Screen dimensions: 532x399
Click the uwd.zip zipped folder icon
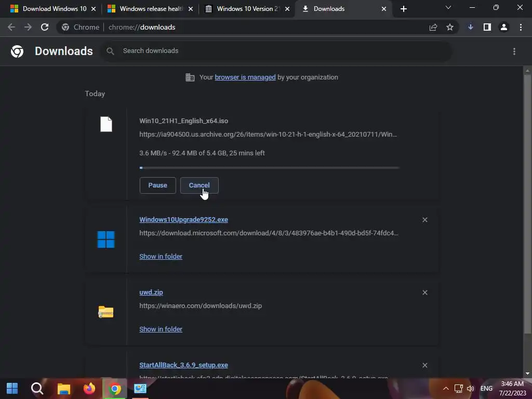point(106,312)
